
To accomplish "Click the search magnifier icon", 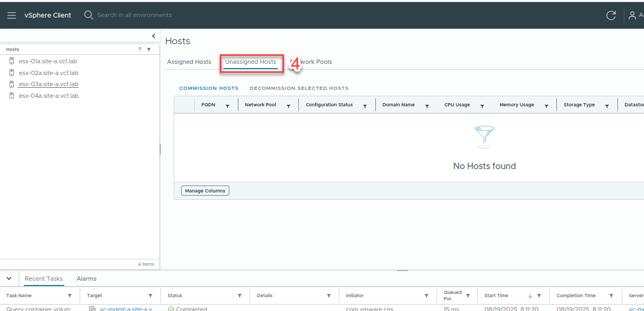I will click(x=89, y=15).
